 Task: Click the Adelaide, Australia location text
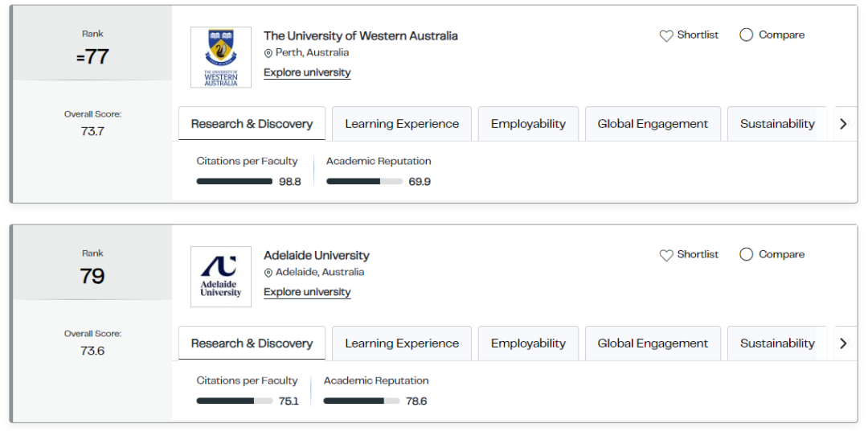(320, 272)
